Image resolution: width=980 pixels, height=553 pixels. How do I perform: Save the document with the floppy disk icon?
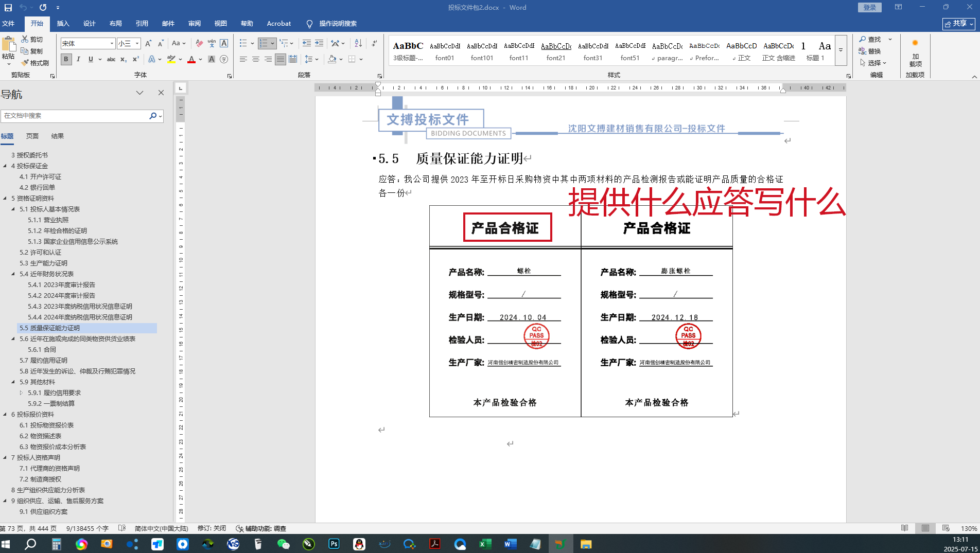tap(8, 8)
